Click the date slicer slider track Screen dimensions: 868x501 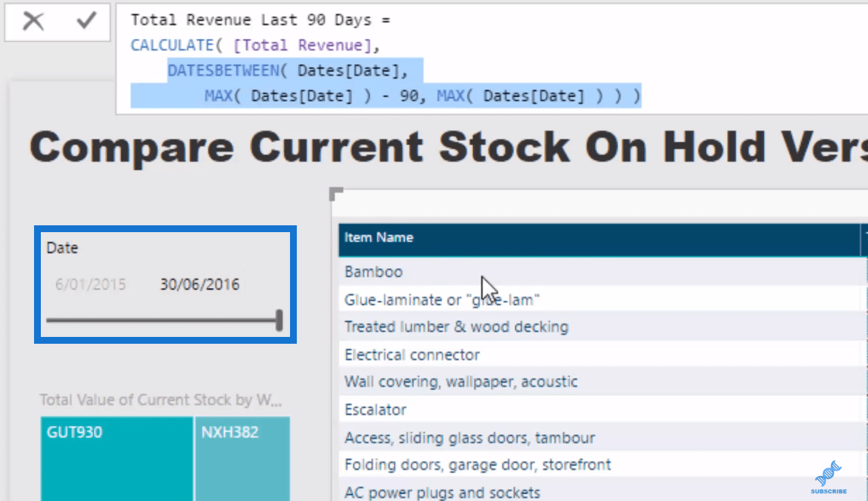[162, 320]
